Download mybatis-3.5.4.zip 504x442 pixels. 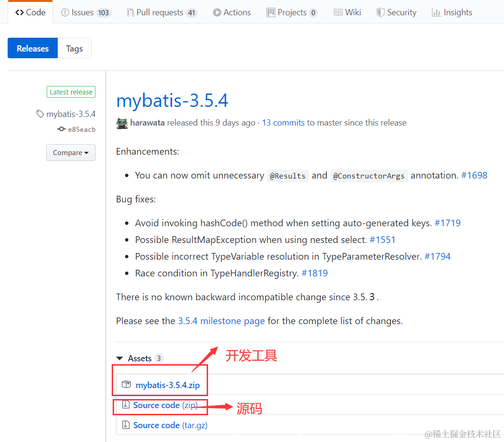168,385
